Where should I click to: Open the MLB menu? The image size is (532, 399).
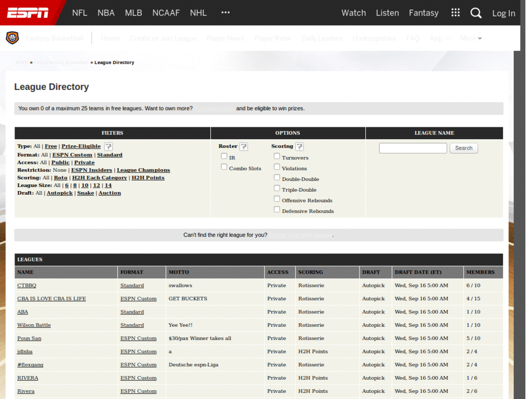(x=134, y=13)
